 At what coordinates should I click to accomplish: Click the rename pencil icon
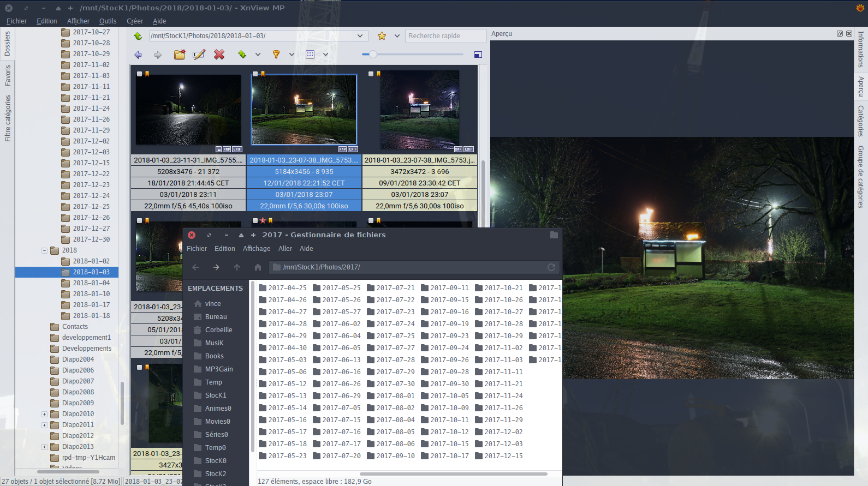(199, 55)
